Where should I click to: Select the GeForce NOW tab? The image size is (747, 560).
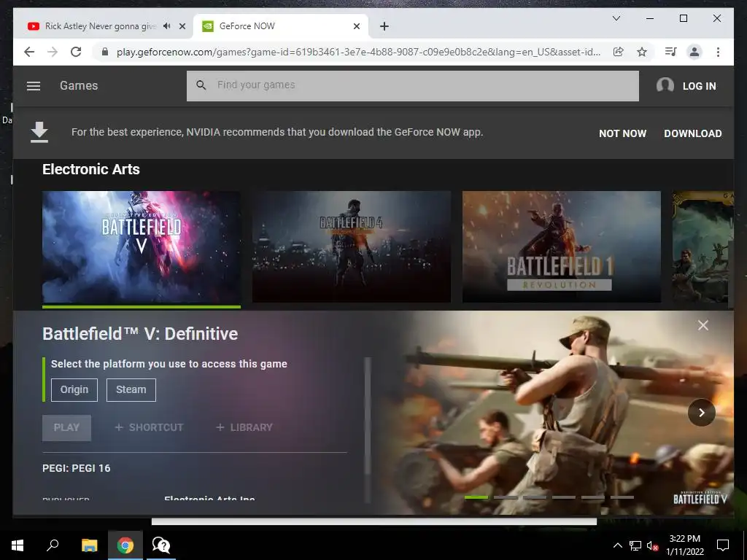[x=280, y=26]
